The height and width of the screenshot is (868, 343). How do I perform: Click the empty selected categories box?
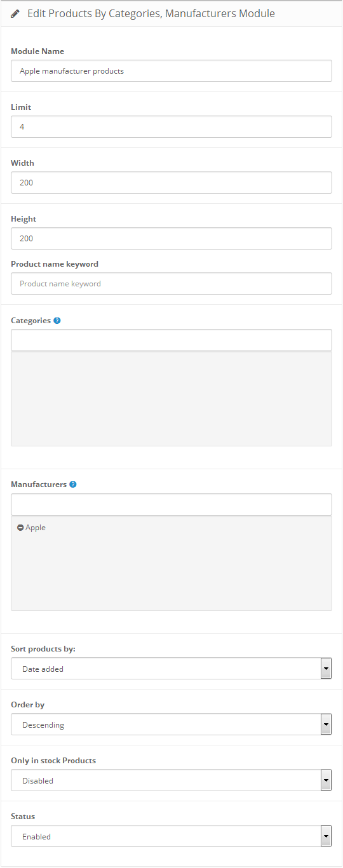click(x=171, y=399)
